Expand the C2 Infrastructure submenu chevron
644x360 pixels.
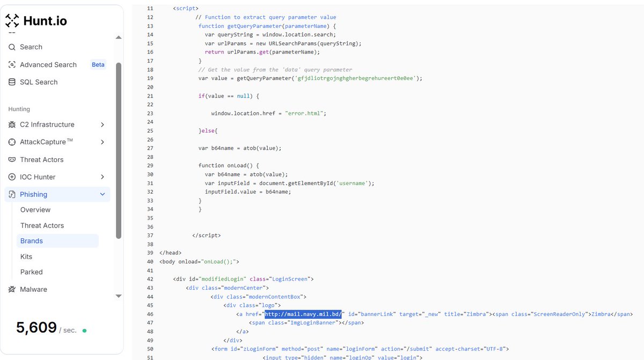[x=103, y=124]
